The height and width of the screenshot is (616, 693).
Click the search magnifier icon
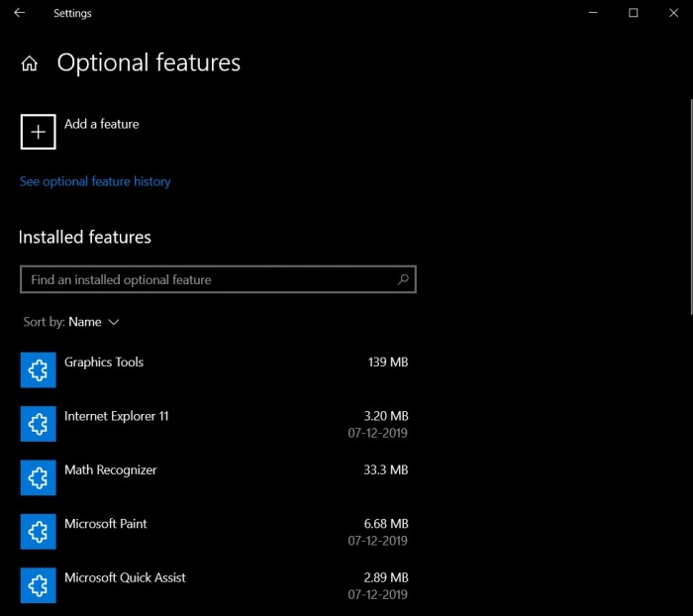point(403,280)
